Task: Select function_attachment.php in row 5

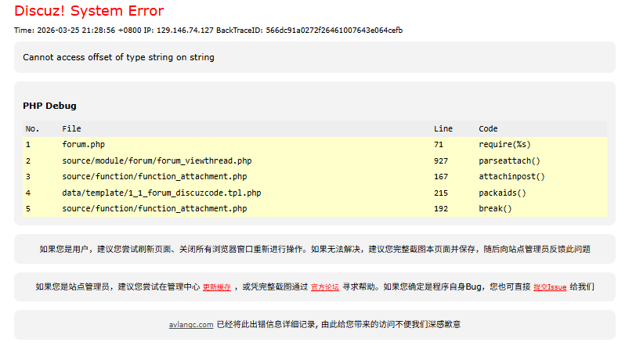Action: tap(154, 209)
